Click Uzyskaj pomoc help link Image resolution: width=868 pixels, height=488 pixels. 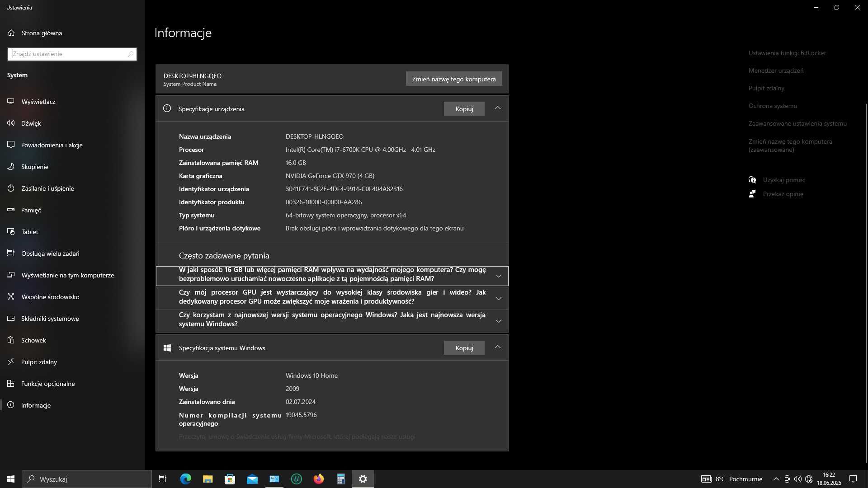pyautogui.click(x=784, y=180)
